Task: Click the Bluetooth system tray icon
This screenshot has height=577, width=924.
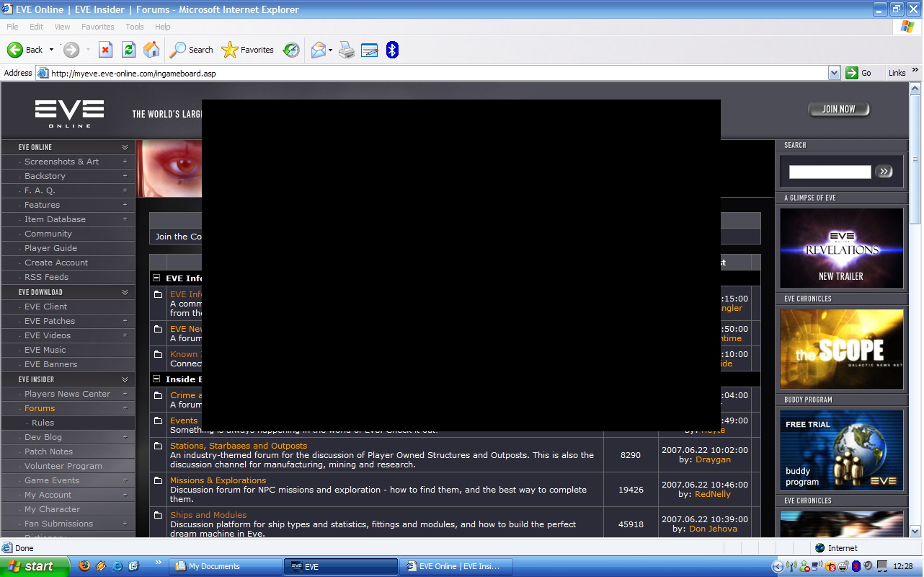Action: click(856, 566)
